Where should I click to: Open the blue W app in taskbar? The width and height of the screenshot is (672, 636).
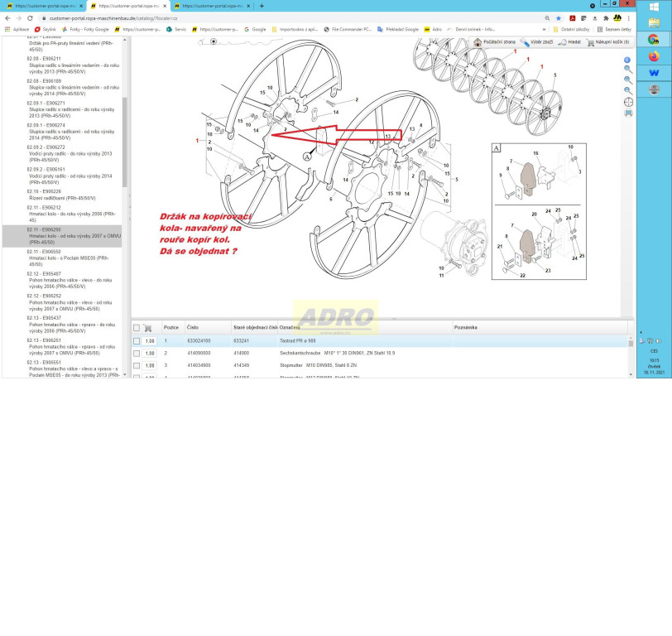pos(654,73)
